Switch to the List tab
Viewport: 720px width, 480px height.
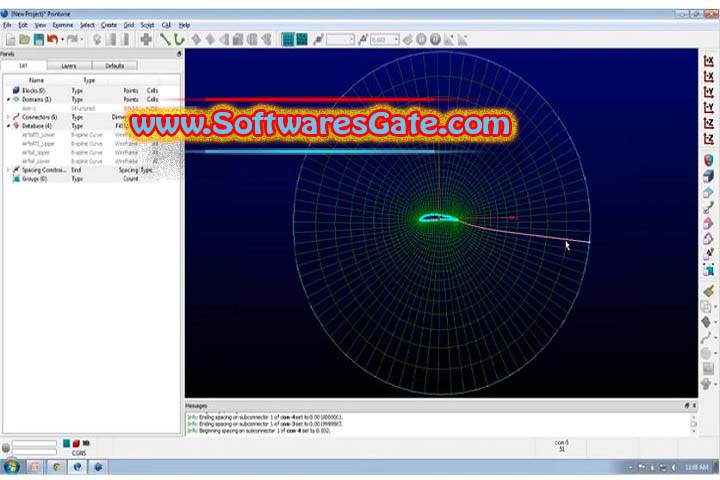(23, 66)
